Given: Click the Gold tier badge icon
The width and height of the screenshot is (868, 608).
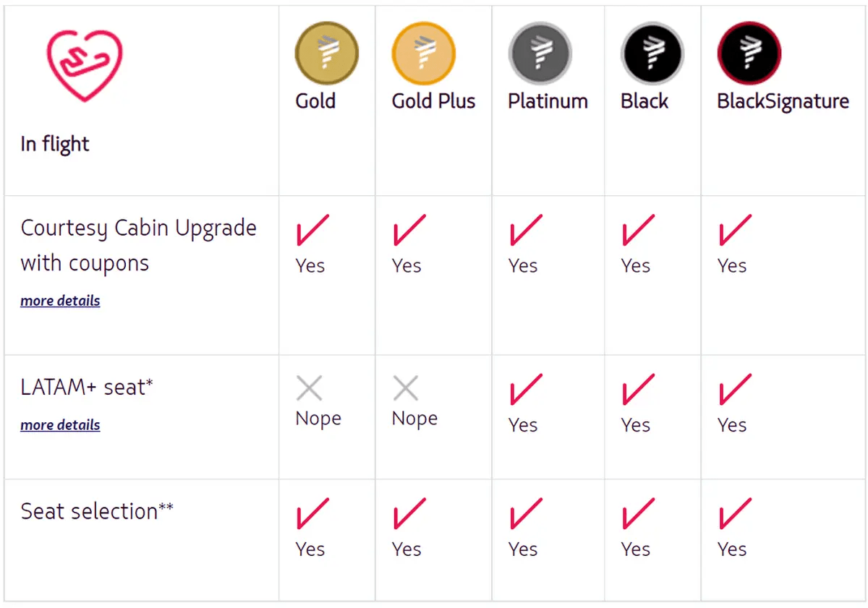Looking at the screenshot, I should tap(327, 53).
